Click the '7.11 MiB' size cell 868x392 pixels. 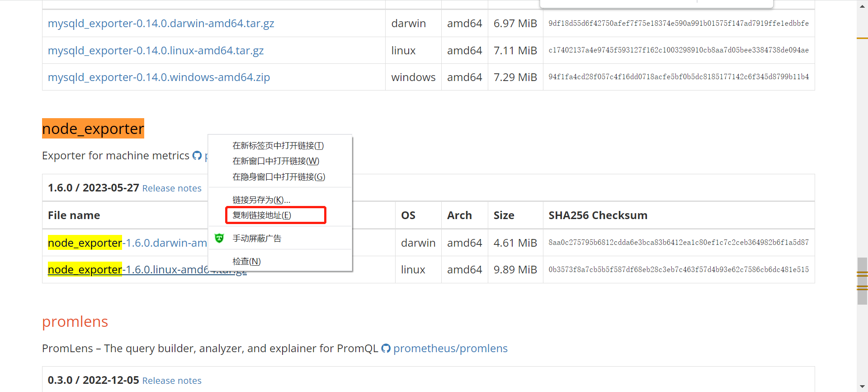click(x=515, y=51)
